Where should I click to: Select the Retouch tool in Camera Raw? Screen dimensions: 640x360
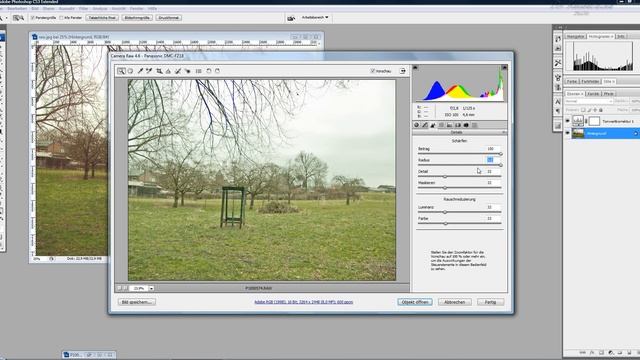[x=178, y=71]
